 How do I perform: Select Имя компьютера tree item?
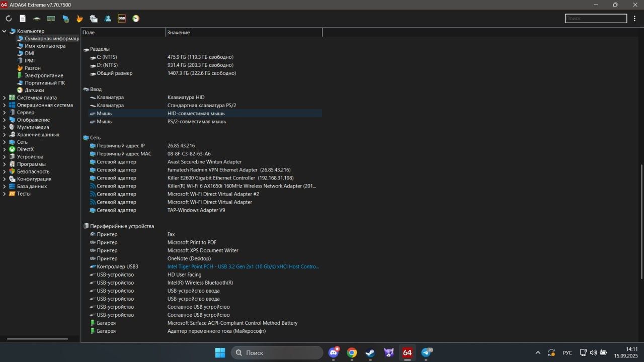[45, 46]
